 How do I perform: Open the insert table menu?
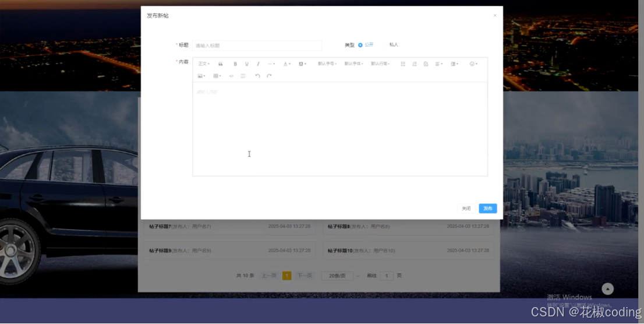click(x=217, y=76)
